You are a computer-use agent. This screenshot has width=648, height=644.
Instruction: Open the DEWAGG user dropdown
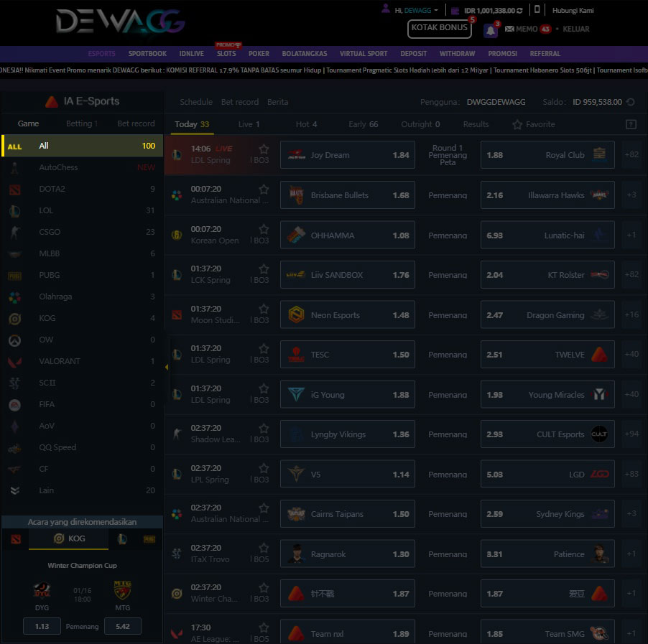pos(421,10)
